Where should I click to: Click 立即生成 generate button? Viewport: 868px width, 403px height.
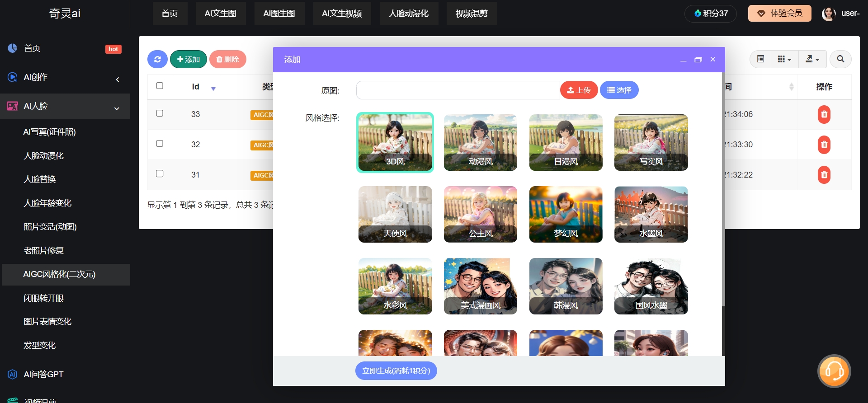396,371
